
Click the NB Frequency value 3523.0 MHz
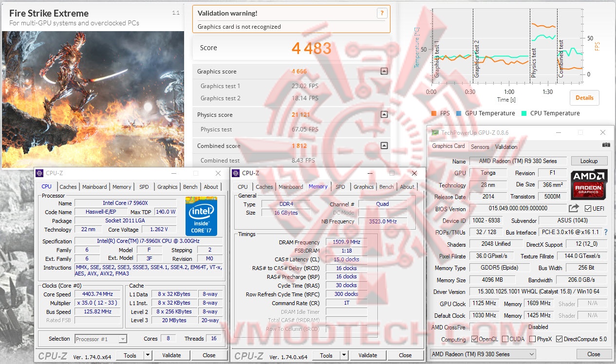coord(382,221)
